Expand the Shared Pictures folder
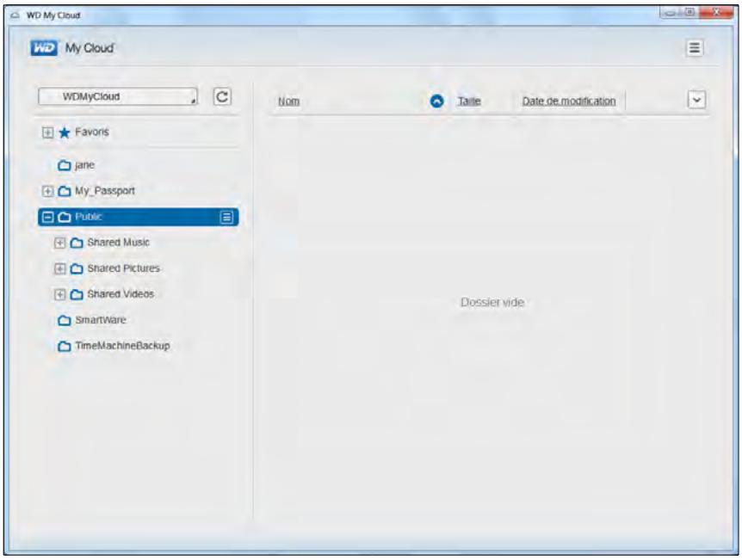Screen dimensions: 742x560 [59, 268]
